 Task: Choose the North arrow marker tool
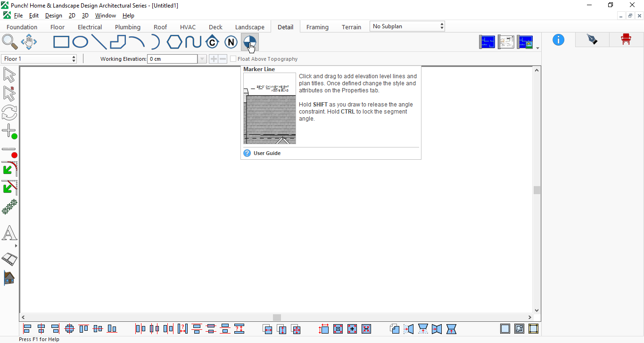tap(231, 42)
